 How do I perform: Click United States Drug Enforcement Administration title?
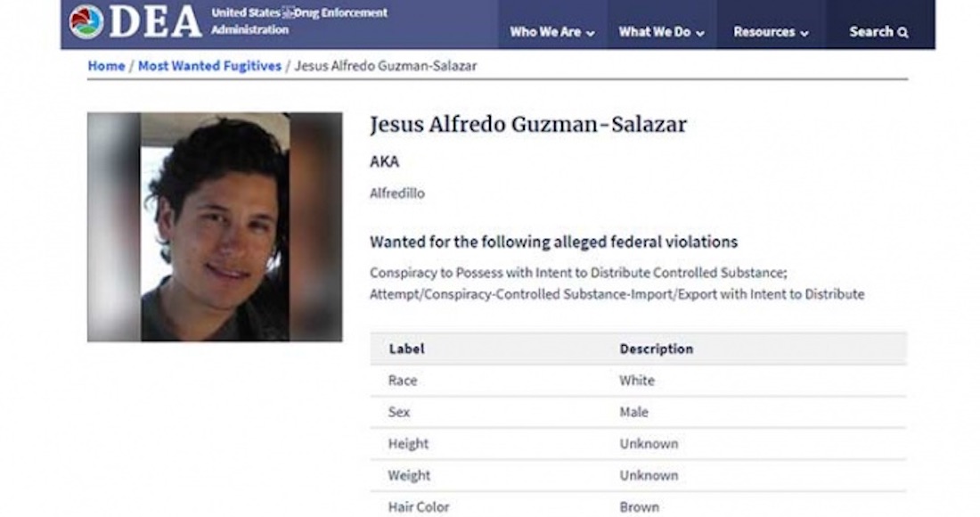[298, 21]
